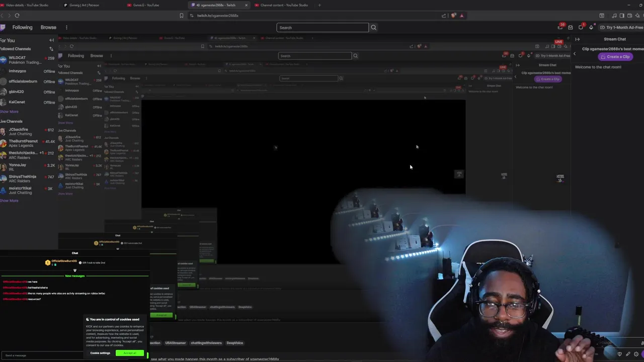This screenshot has height=362, width=644.
Task: Expand Show More under Followed Channels
Action: click(9, 112)
